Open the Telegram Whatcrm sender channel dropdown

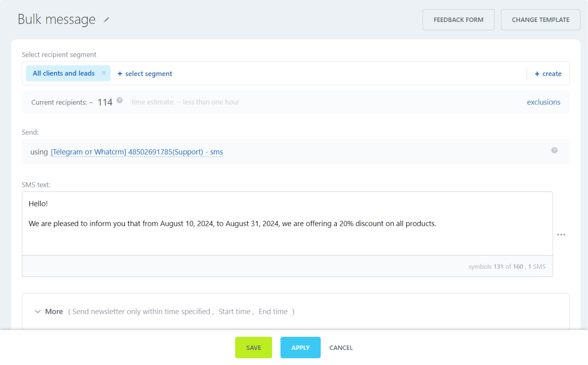137,152
